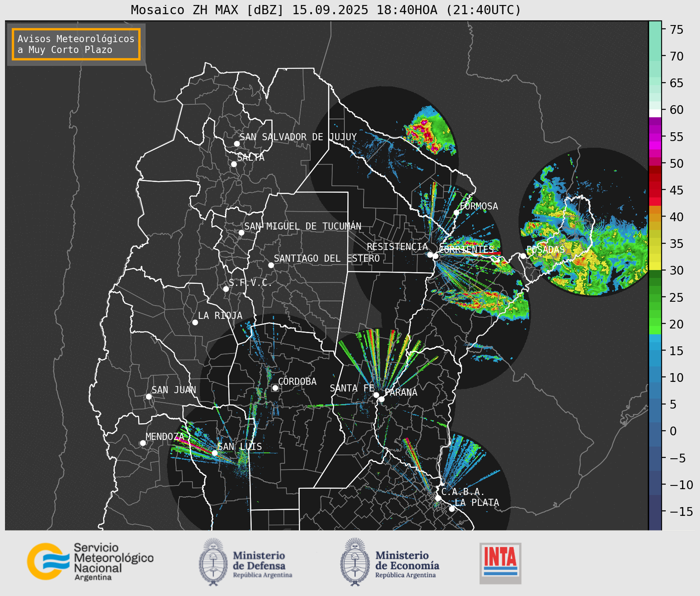
Task: Click the 60 dBZ white color band
Action: [x=655, y=113]
